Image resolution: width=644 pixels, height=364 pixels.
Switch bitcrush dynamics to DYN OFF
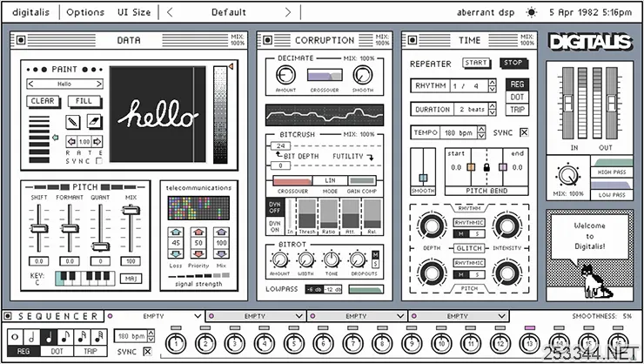pos(275,207)
